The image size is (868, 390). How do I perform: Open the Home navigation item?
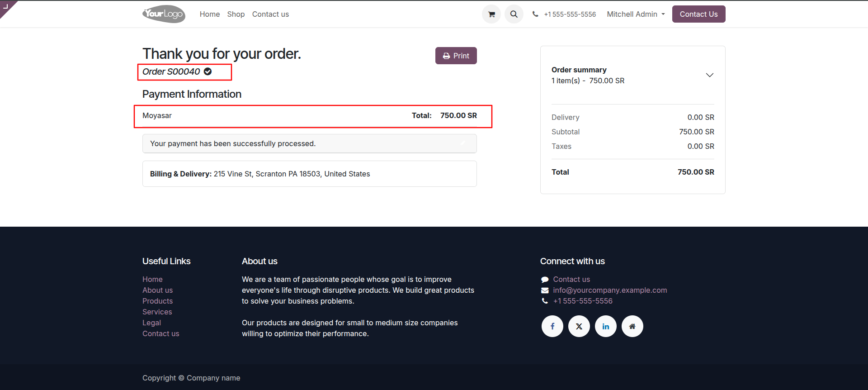(x=210, y=14)
